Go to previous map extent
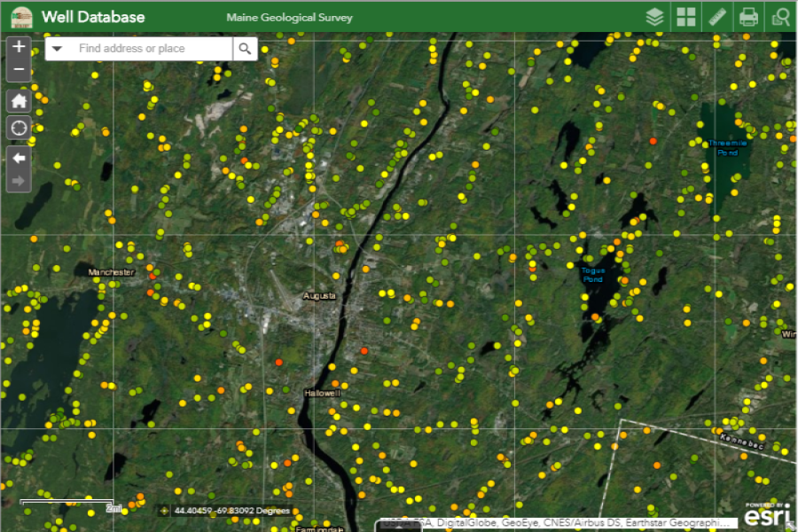The height and width of the screenshot is (532, 798). (18, 158)
